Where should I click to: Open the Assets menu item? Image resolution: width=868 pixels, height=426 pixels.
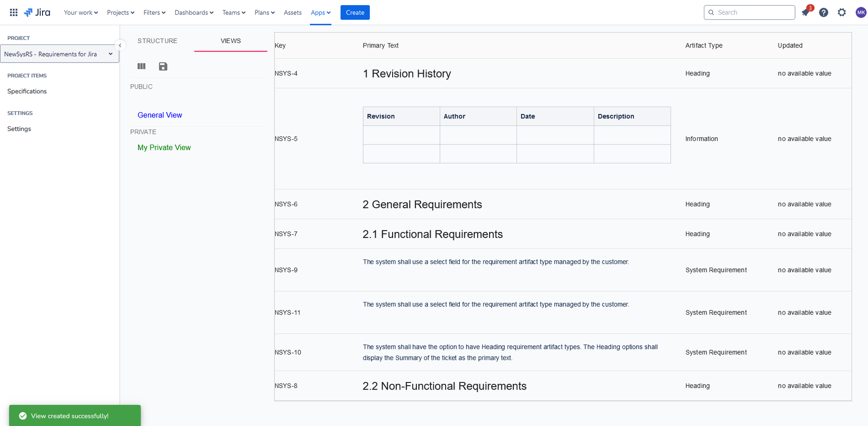point(293,12)
